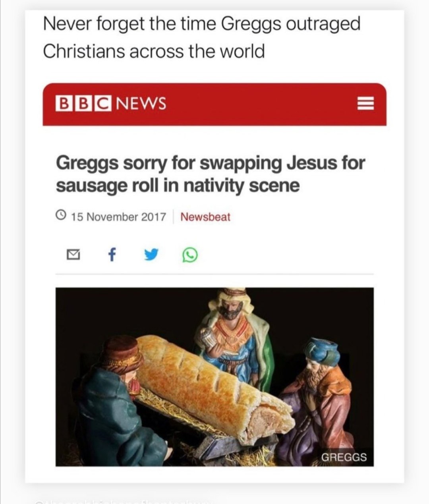Open the Greggs sausage roll headline
Screen dimensions: 429x504
210,174
